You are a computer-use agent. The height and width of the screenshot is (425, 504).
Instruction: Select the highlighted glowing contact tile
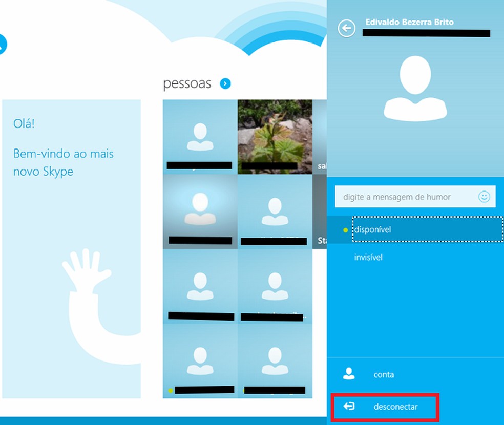point(200,211)
